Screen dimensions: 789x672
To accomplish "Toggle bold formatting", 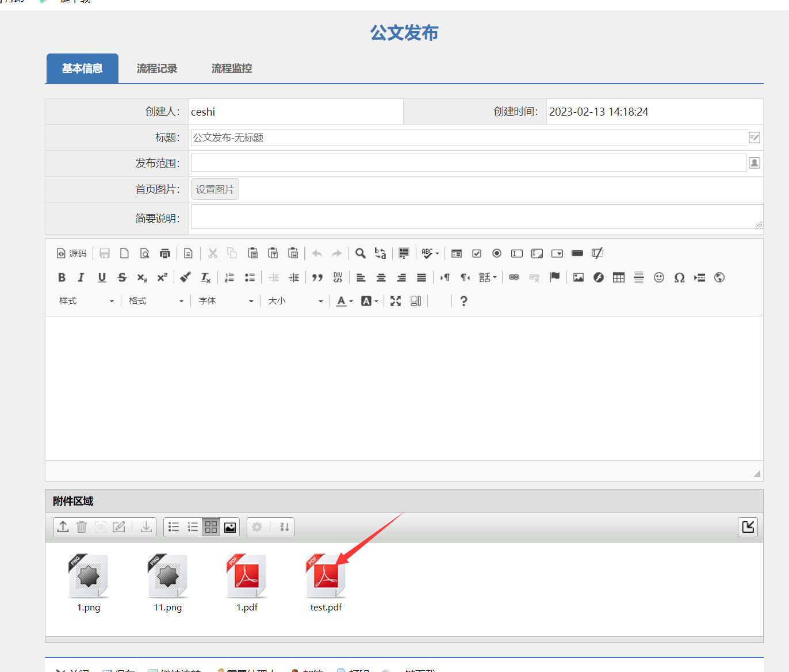I will [x=62, y=277].
